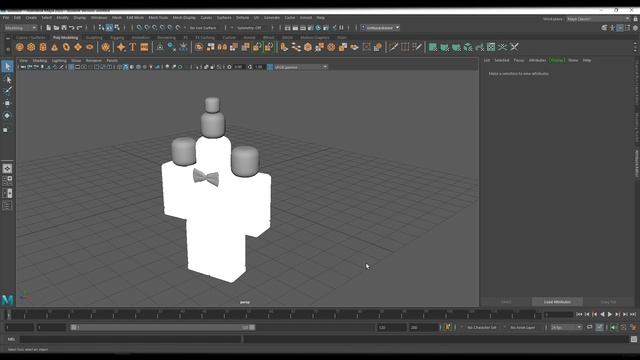Create a polygon plane from shelf
This screenshot has width=640, height=360.
(x=78, y=47)
